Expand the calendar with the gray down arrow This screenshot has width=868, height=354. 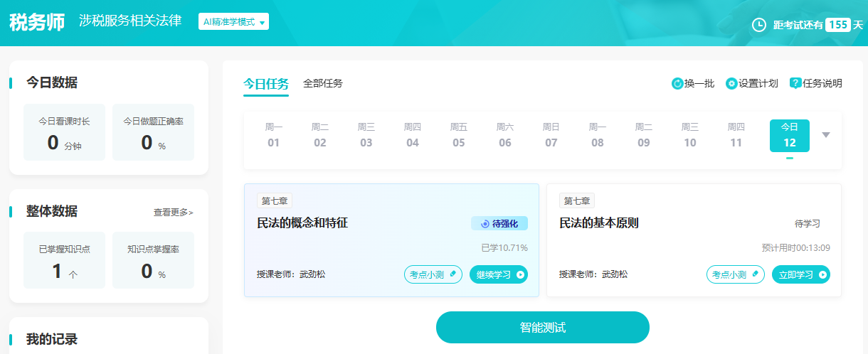tap(826, 135)
